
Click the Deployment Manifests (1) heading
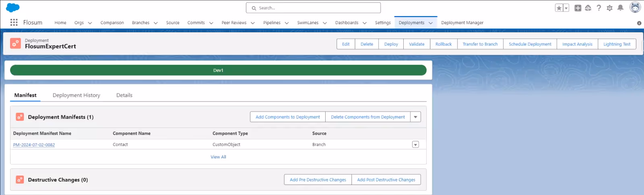60,117
